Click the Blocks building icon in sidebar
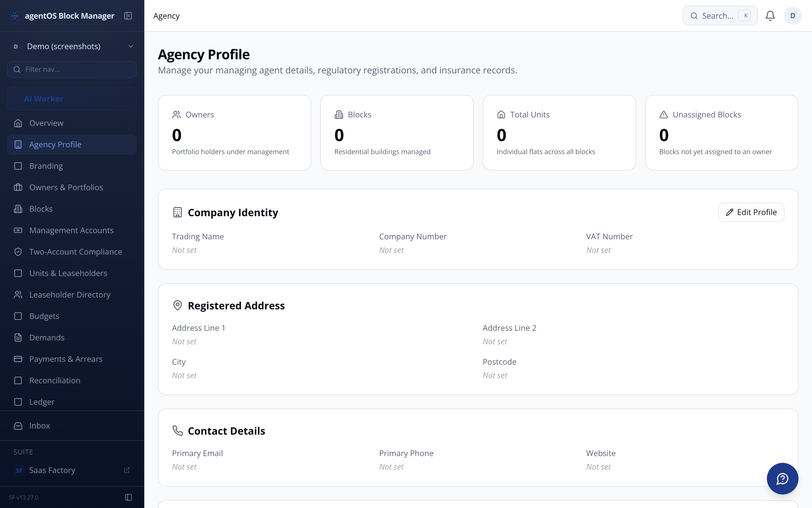This screenshot has height=508, width=812. 18,209
